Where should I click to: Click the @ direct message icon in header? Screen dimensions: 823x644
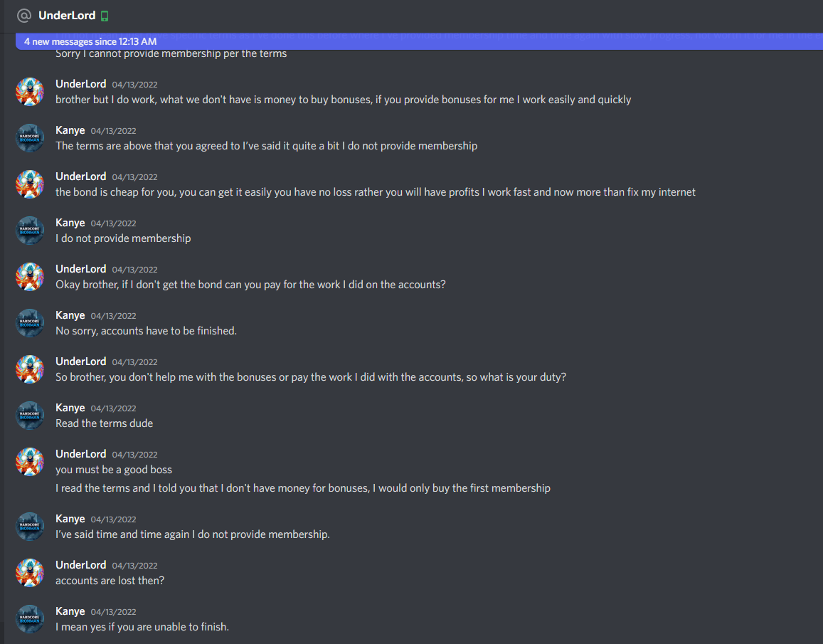pos(24,16)
